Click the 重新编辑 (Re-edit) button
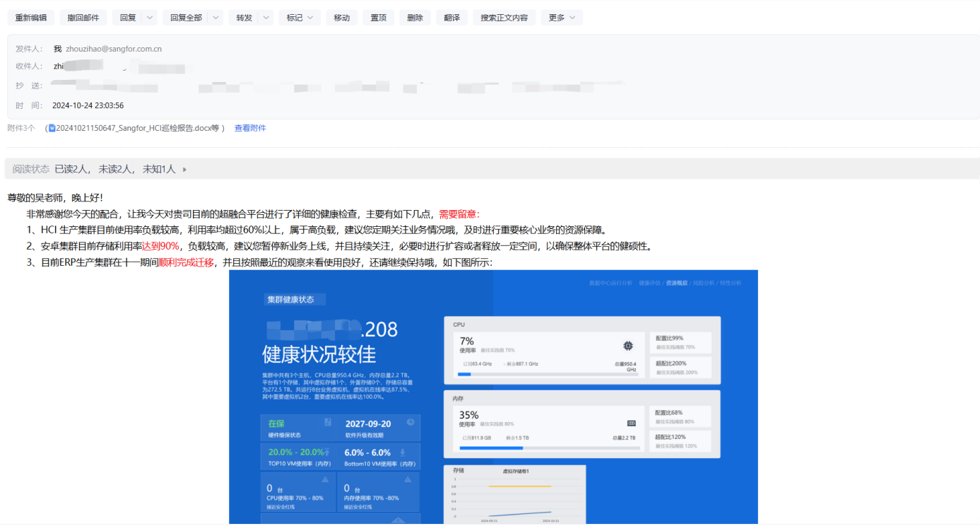Image resolution: width=980 pixels, height=526 pixels. [30, 16]
